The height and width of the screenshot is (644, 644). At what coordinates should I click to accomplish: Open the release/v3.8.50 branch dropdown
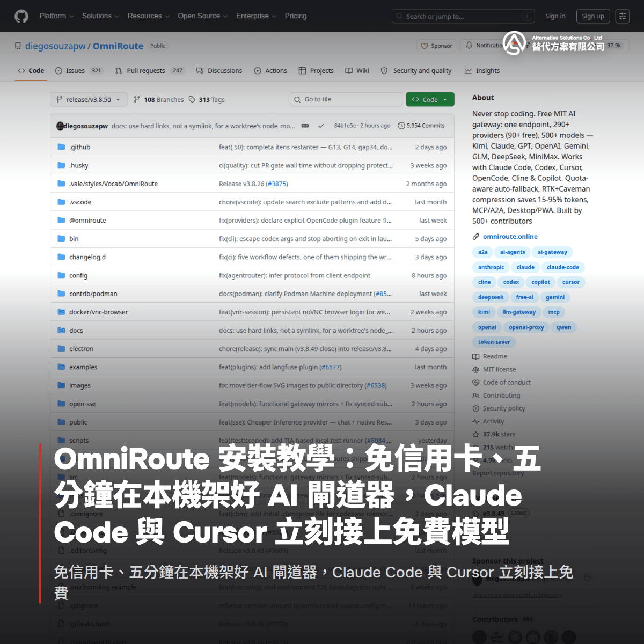[89, 100]
